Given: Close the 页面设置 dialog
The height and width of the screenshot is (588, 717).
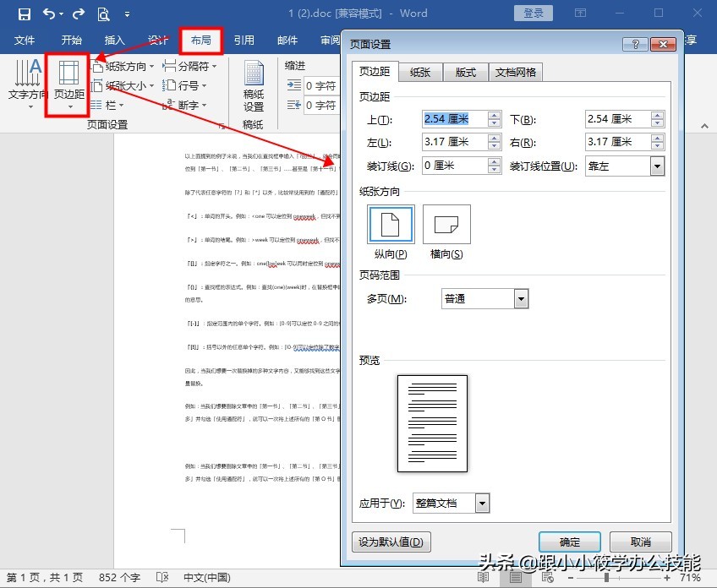Looking at the screenshot, I should click(663, 44).
